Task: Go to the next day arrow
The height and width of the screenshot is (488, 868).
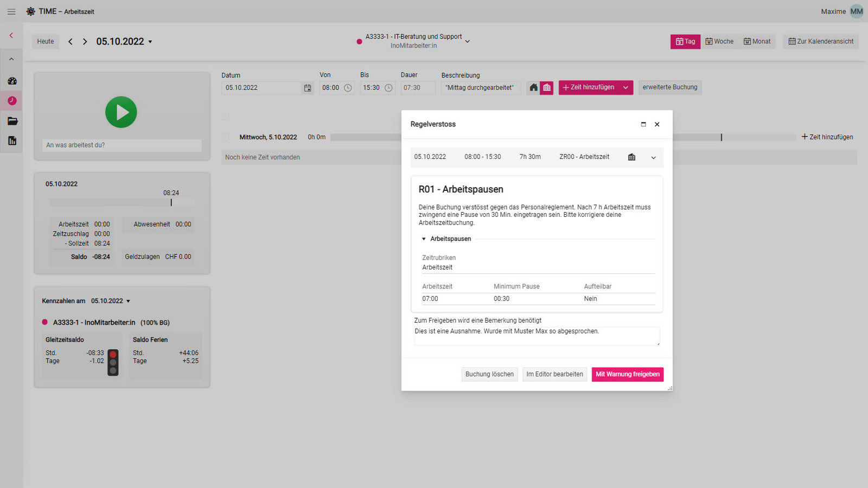Action: (x=85, y=42)
